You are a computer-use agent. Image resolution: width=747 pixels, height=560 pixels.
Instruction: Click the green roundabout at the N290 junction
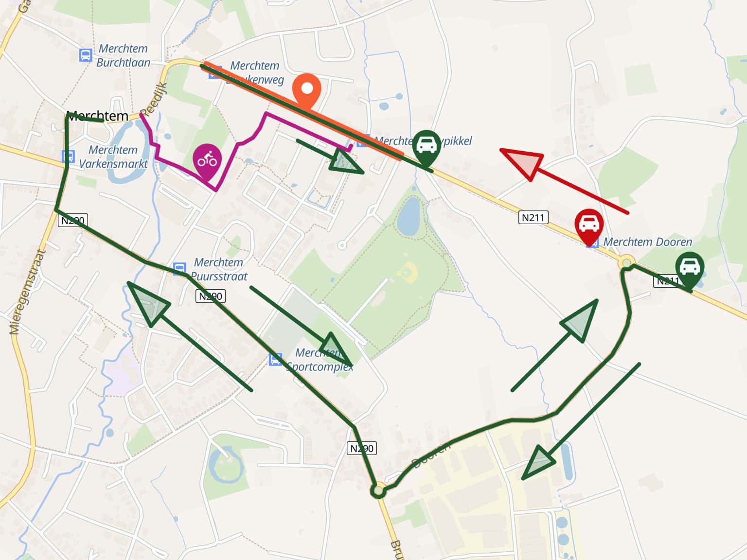click(x=378, y=490)
